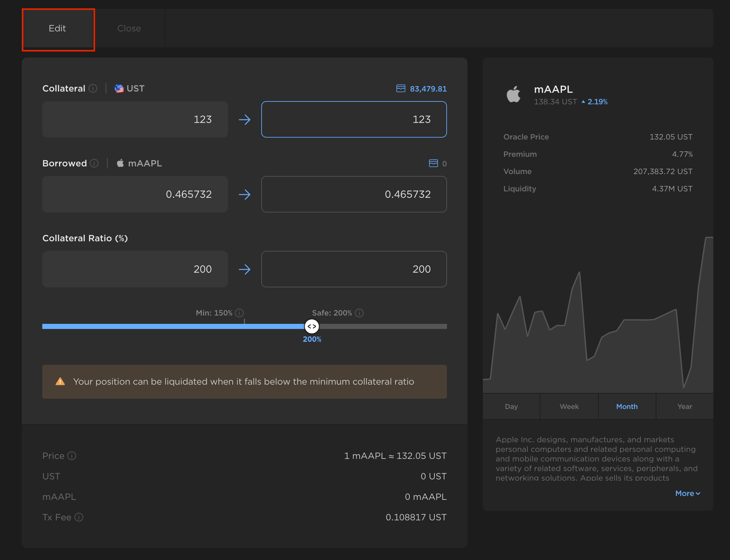The height and width of the screenshot is (560, 730).
Task: Click the new collateral amount field
Action: click(354, 119)
